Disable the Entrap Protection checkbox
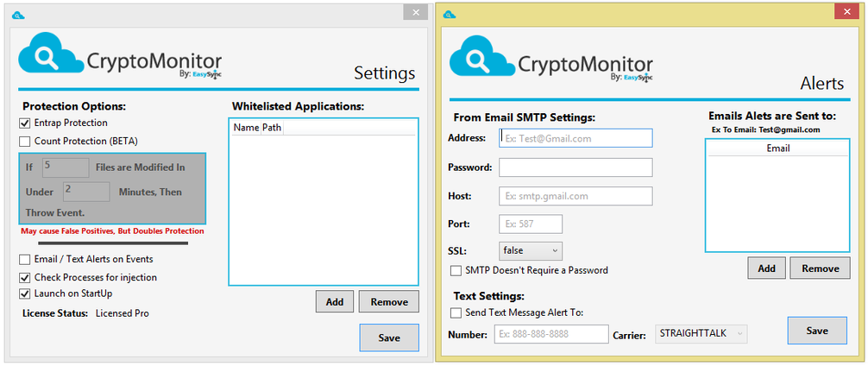The image size is (868, 366). coord(24,123)
